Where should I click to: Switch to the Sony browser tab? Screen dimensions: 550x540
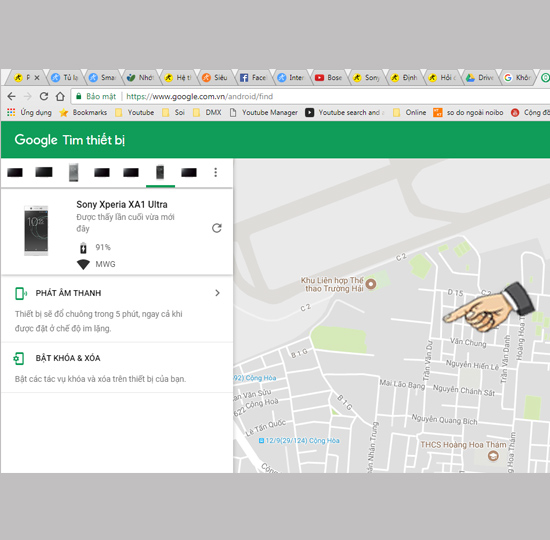[x=367, y=78]
